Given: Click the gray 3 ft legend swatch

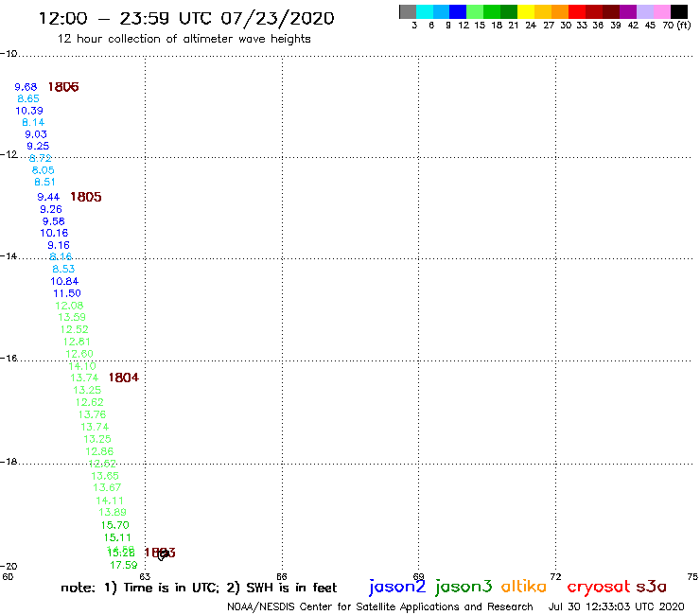Looking at the screenshot, I should [x=408, y=11].
